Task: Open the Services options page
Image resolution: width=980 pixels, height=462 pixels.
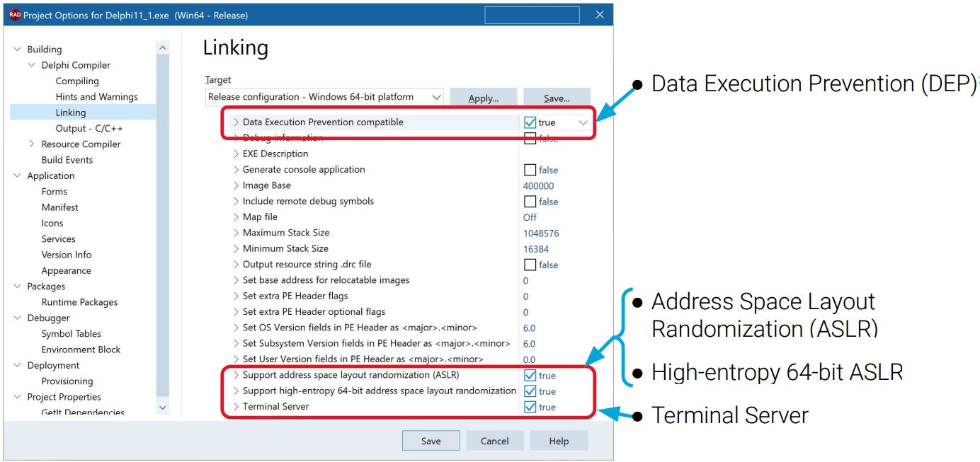Action: (x=58, y=238)
